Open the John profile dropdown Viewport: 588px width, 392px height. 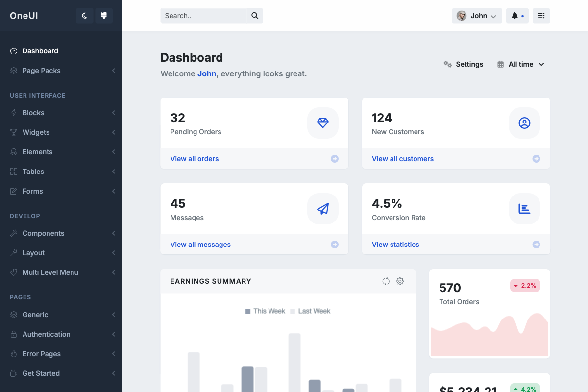pyautogui.click(x=476, y=15)
